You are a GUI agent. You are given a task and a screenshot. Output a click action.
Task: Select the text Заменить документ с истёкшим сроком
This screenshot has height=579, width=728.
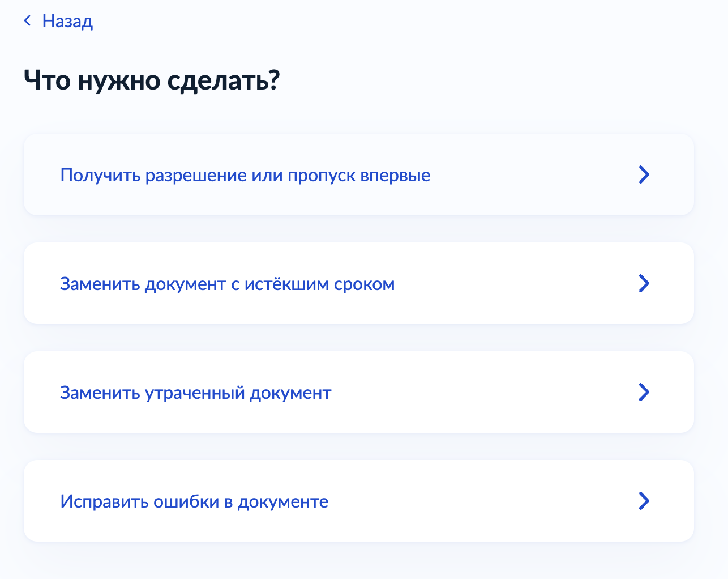(x=228, y=284)
